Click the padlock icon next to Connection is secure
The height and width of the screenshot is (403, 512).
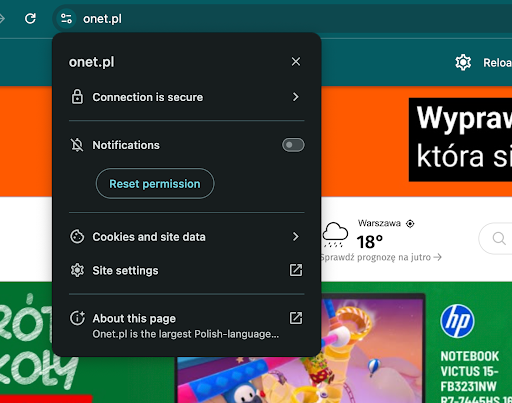click(x=77, y=97)
